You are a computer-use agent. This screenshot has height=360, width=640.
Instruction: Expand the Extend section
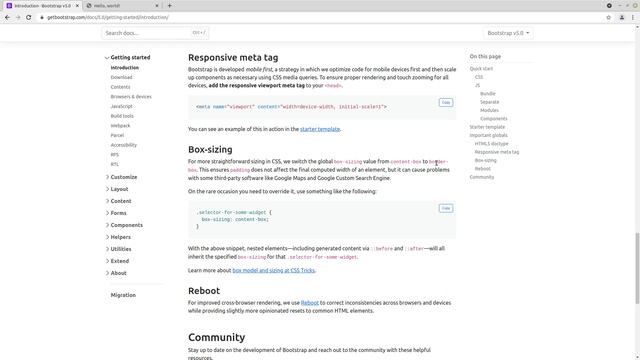pos(117,261)
